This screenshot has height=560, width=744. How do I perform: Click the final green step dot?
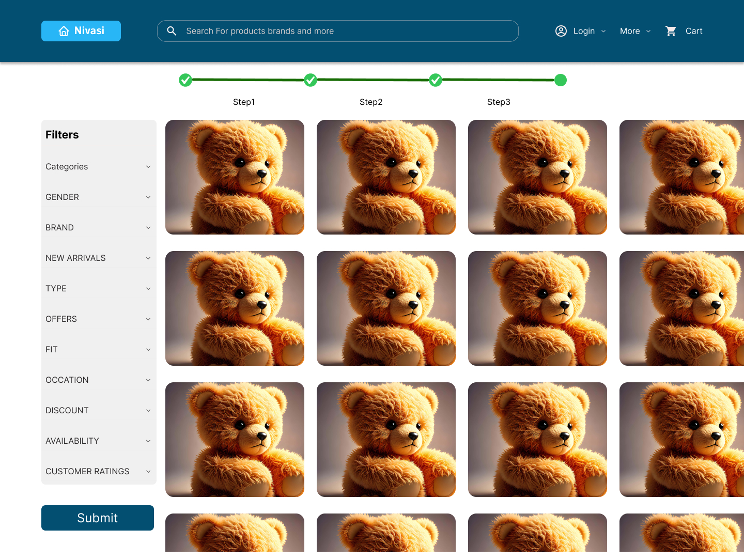[561, 80]
